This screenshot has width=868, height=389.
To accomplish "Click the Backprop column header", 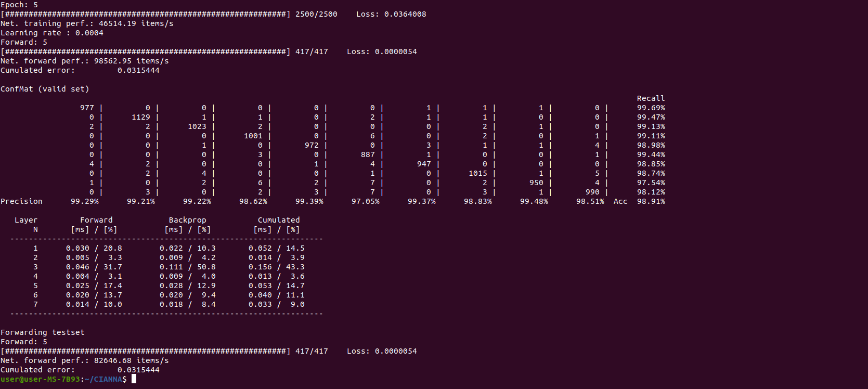I will click(x=187, y=220).
